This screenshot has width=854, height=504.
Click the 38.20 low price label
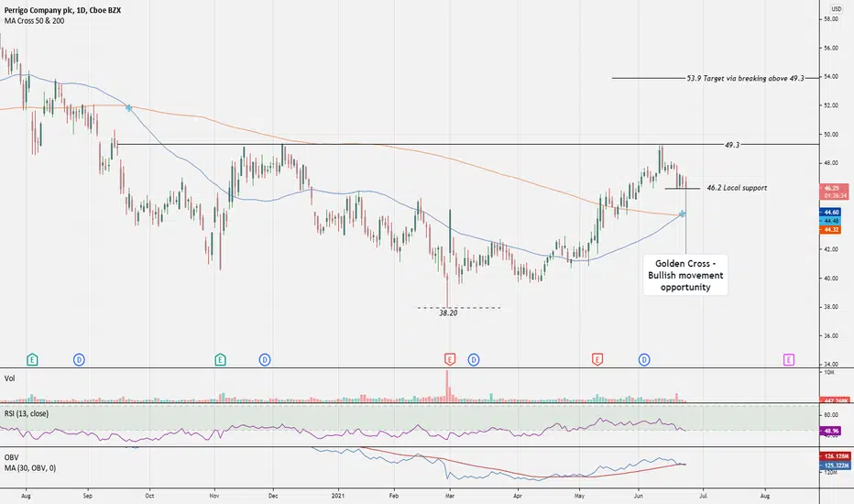tap(448, 313)
